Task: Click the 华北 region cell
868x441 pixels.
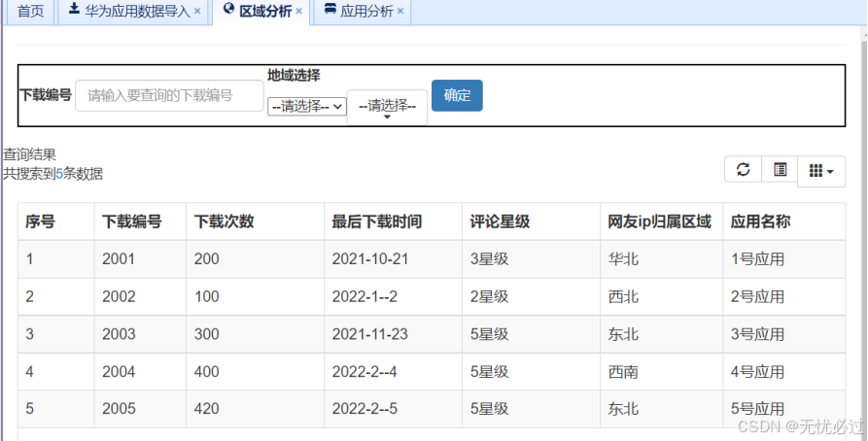Action: pos(662,259)
